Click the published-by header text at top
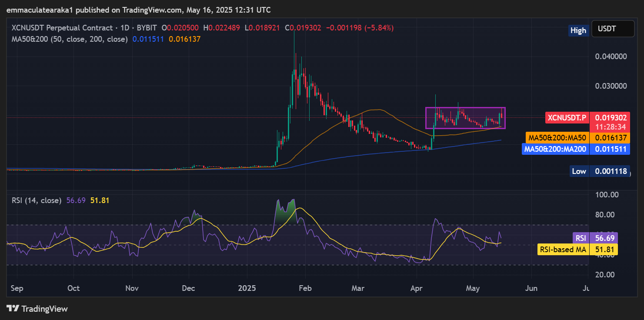Viewport: 644px width, 320px height. click(x=138, y=10)
